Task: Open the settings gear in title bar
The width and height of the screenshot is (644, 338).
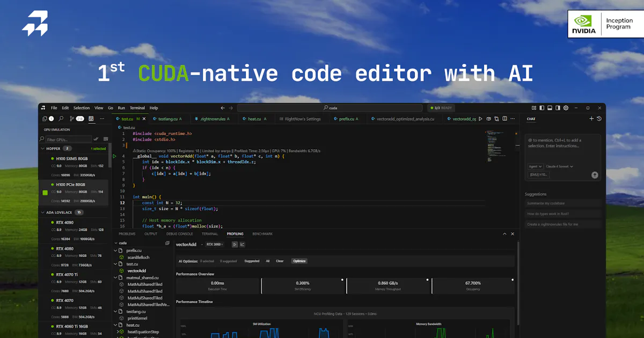Action: pyautogui.click(x=566, y=108)
